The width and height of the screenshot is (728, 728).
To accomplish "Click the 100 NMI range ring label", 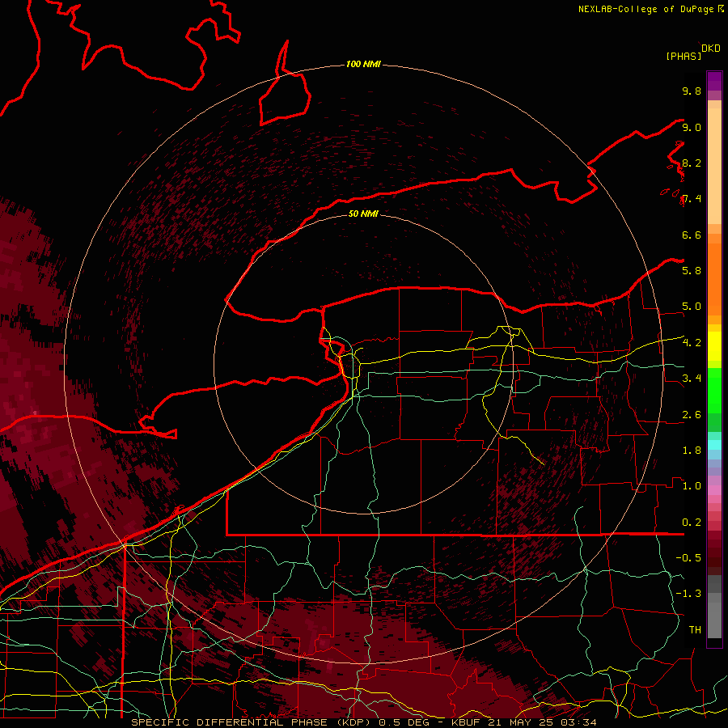I will (363, 64).
